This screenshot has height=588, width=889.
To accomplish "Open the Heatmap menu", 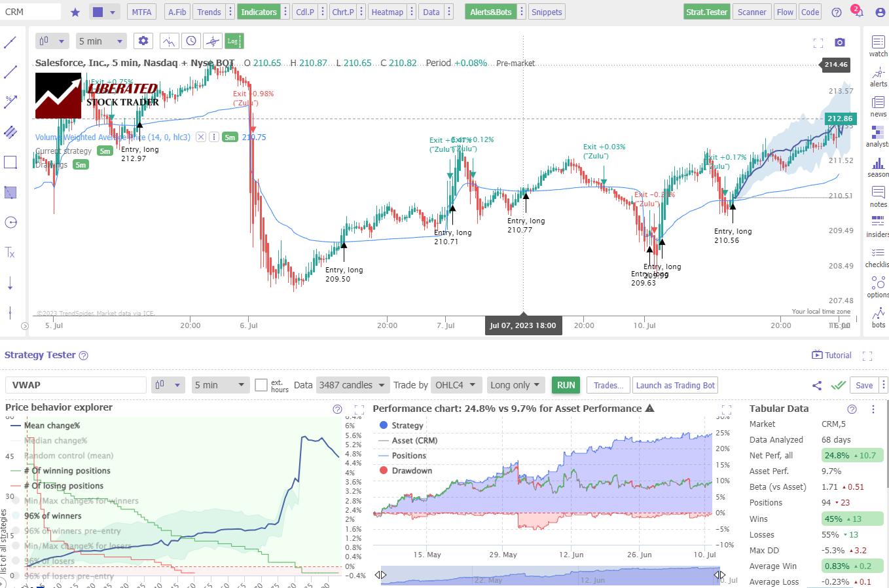I will [388, 11].
